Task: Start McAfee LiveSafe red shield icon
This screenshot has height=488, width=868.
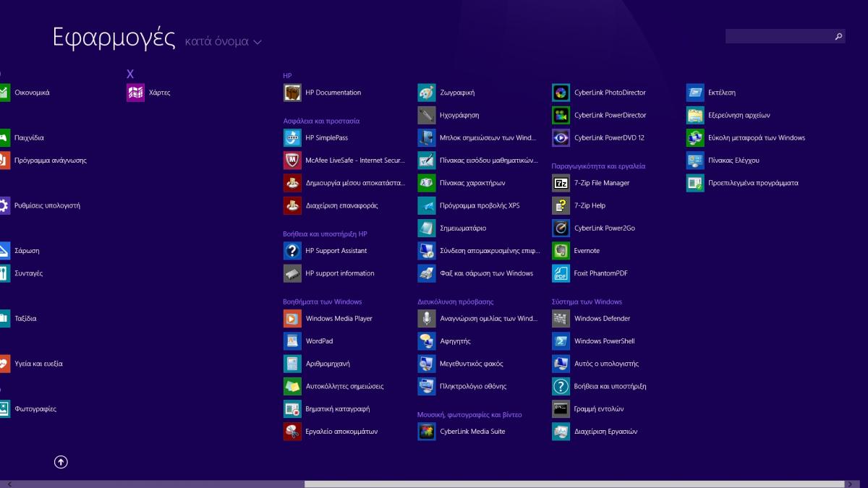Action: pyautogui.click(x=292, y=160)
